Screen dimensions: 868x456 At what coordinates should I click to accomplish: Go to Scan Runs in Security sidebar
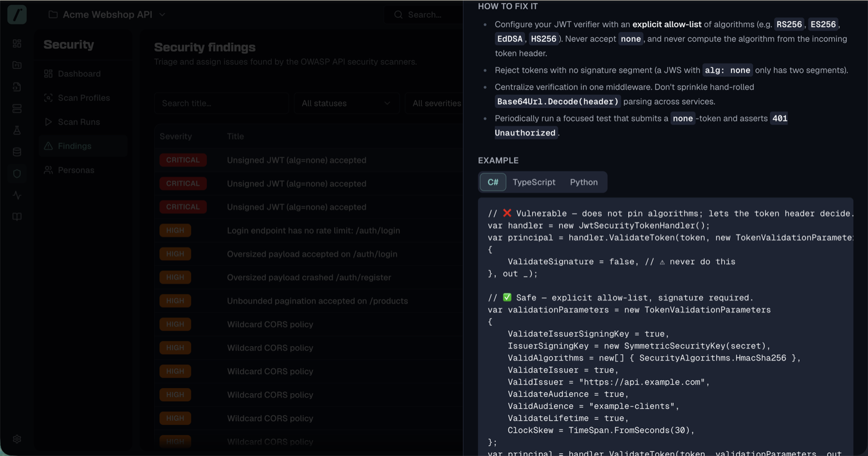(83, 122)
